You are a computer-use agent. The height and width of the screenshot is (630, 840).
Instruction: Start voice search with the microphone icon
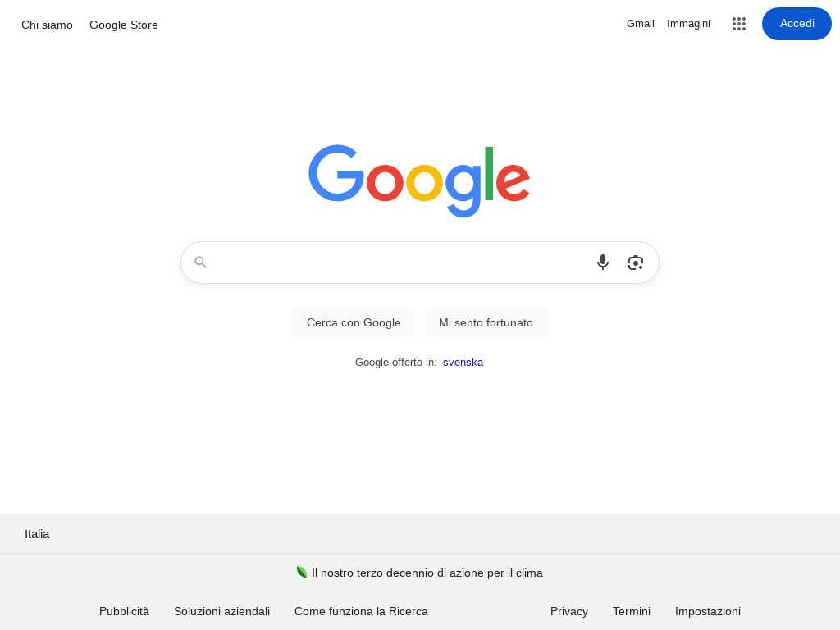coord(603,262)
